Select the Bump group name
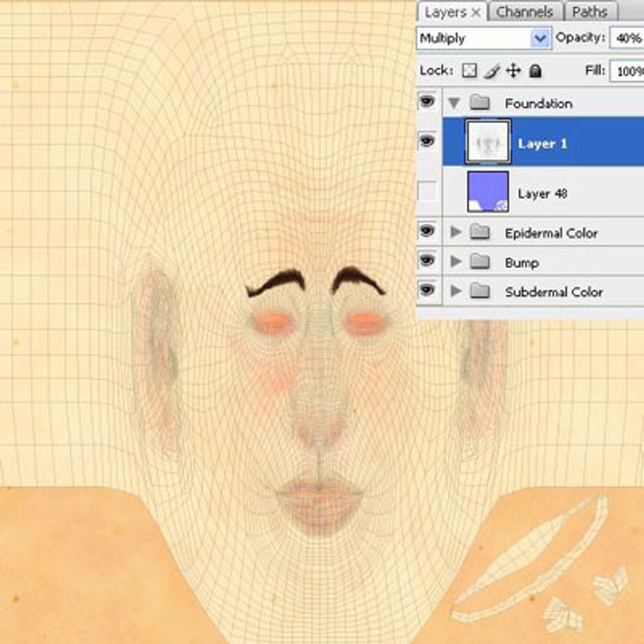The width and height of the screenshot is (644, 644). (x=522, y=263)
